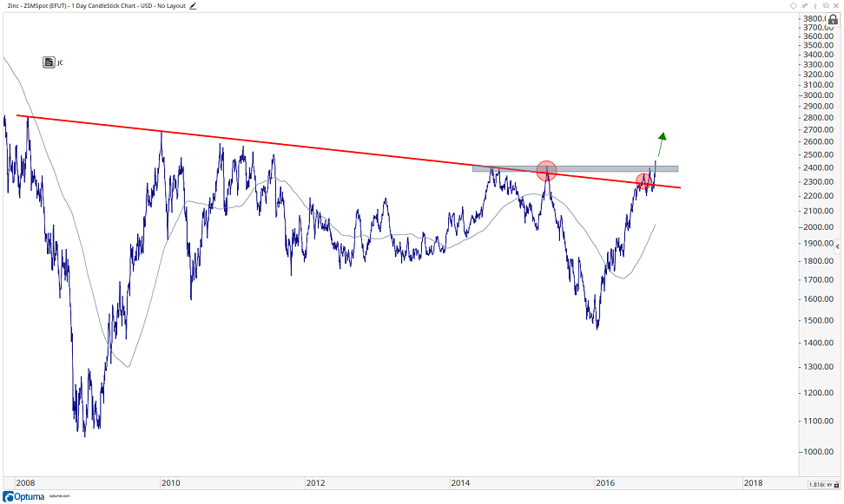Image resolution: width=844 pixels, height=504 pixels.
Task: Select the large red circle marker
Action: (545, 171)
